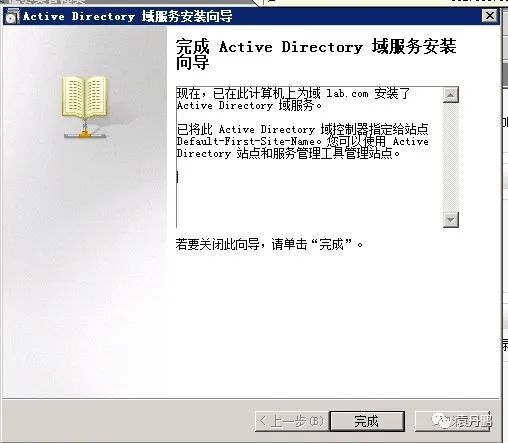Screen dimensions: 508x443
Task: Click the heading 完成 Active Directory 域服务安装向导
Action: 316,54
